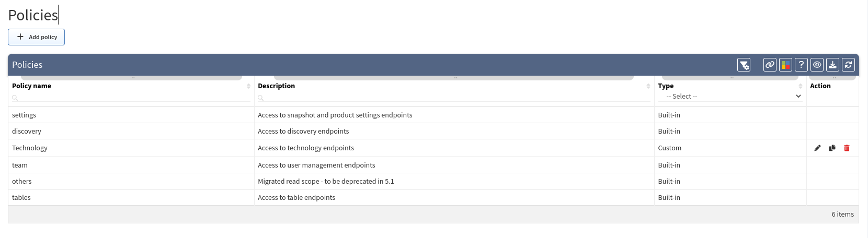Viewport: 868px width, 238px height.
Task: Click the Add policy button
Action: pyautogui.click(x=36, y=37)
